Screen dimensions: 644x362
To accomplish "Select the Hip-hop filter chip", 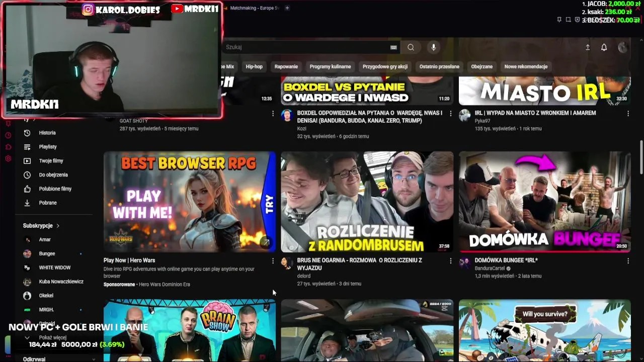I will click(x=254, y=66).
